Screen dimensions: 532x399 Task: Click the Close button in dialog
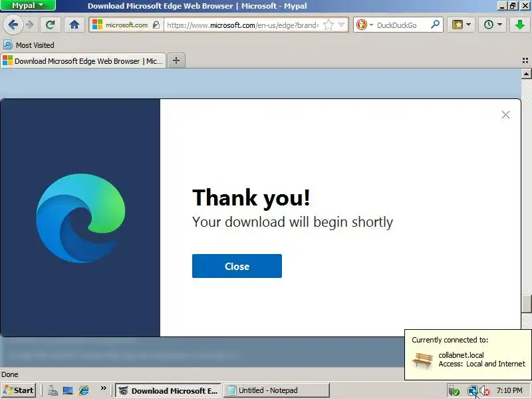[237, 266]
